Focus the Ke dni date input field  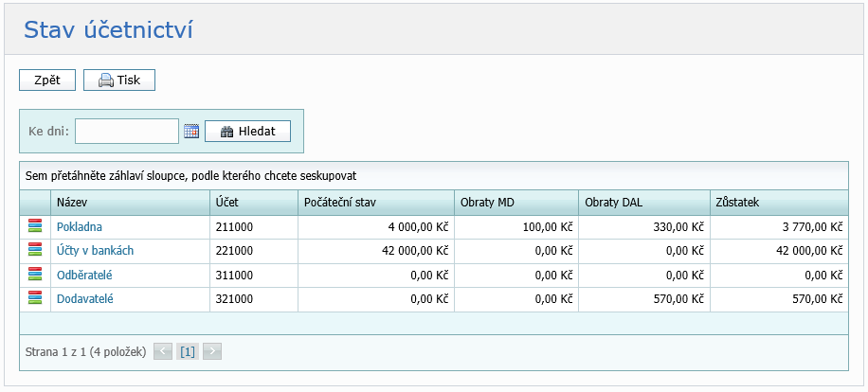click(x=127, y=132)
